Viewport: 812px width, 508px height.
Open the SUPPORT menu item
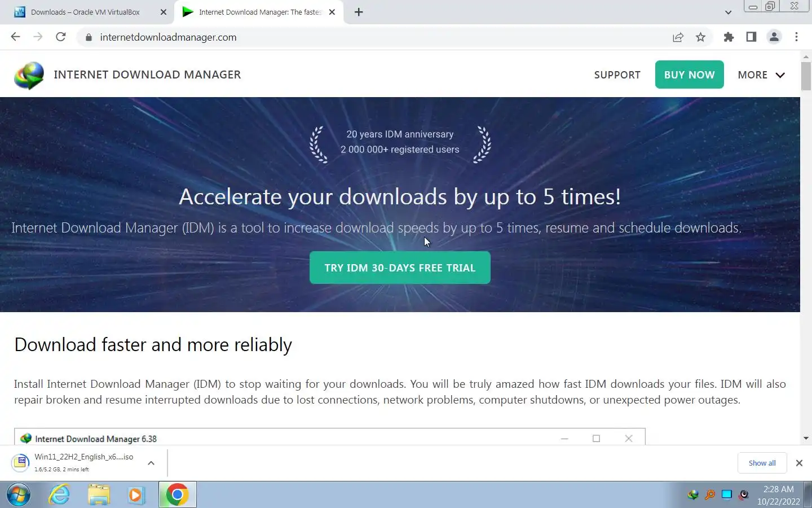click(617, 75)
